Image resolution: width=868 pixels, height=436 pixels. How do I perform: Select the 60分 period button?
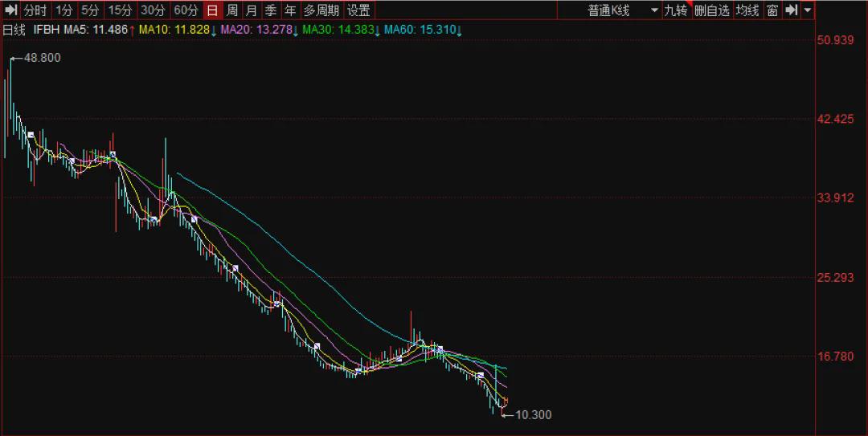pyautogui.click(x=186, y=10)
